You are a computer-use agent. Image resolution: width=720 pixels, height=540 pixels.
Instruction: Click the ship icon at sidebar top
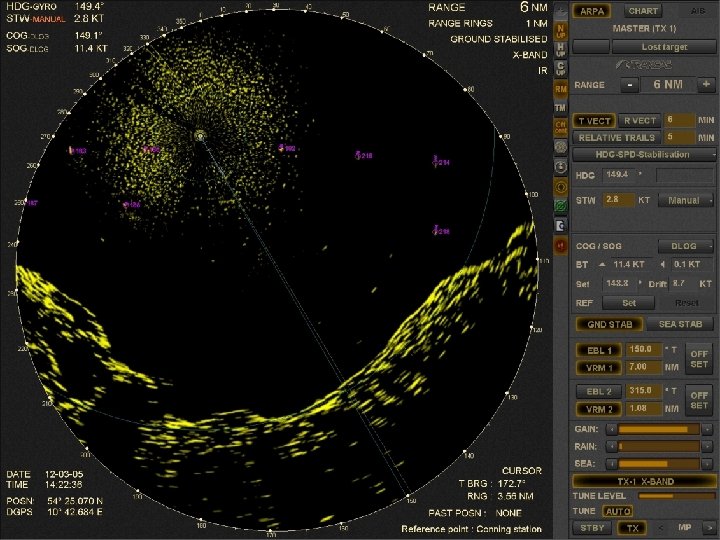click(561, 12)
